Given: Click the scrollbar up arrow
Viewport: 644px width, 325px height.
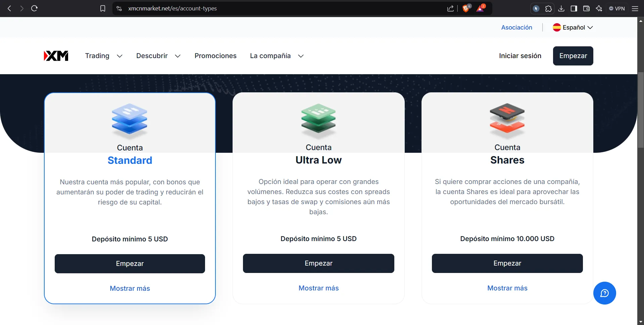Looking at the screenshot, I should pos(641,20).
